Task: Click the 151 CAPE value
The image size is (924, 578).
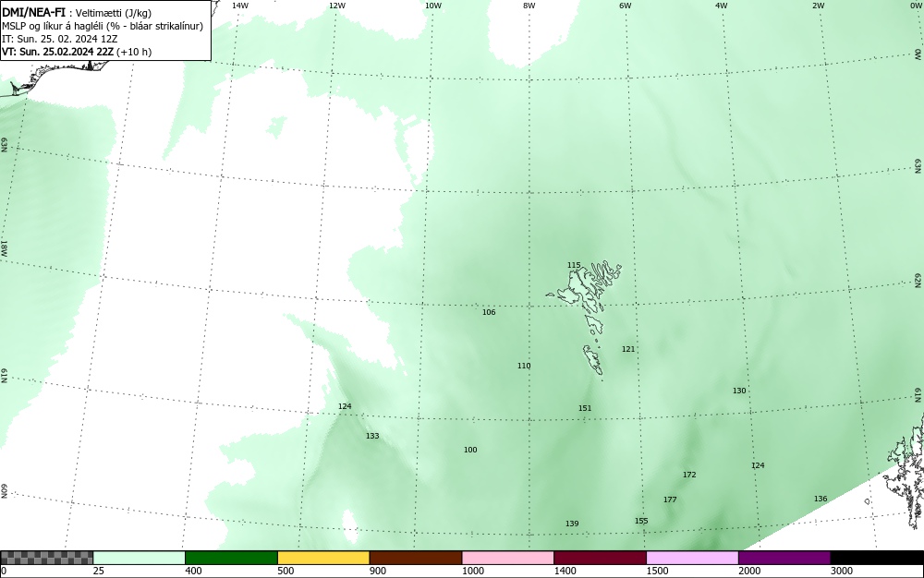Action: pos(585,408)
